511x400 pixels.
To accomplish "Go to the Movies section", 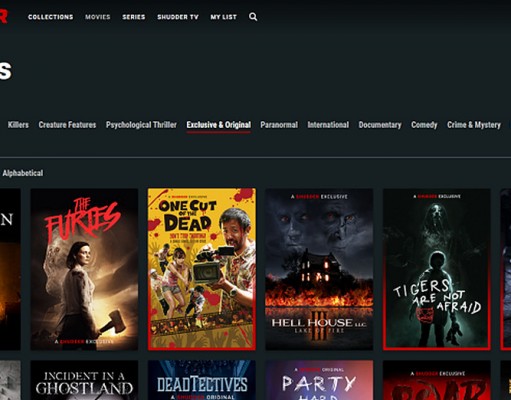I will (98, 17).
